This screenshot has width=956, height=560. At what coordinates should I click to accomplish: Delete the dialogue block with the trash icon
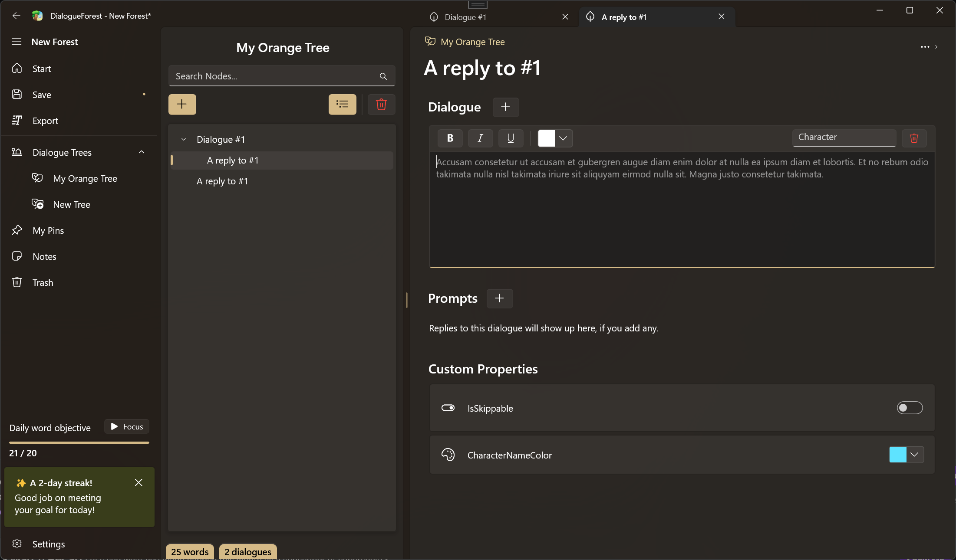point(914,138)
